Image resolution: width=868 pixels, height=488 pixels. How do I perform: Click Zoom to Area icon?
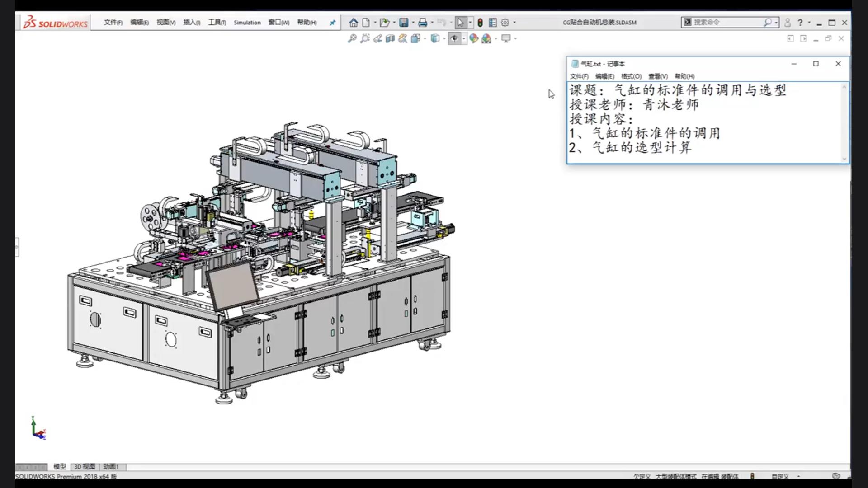365,39
